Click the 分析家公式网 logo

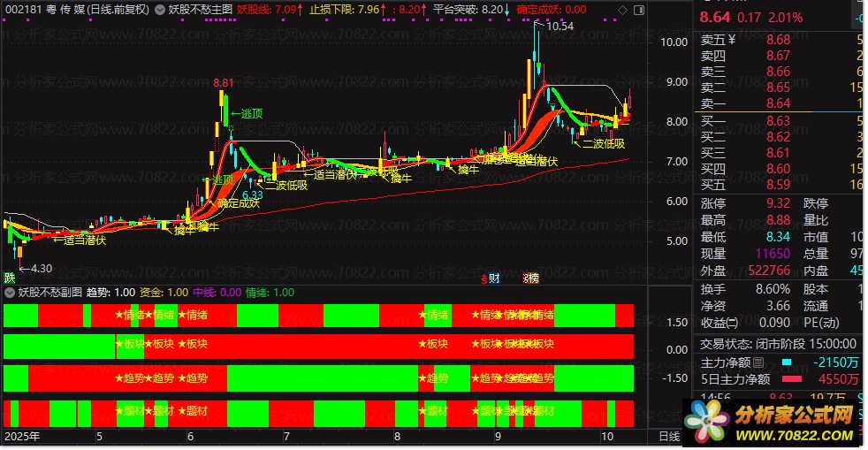click(772, 423)
